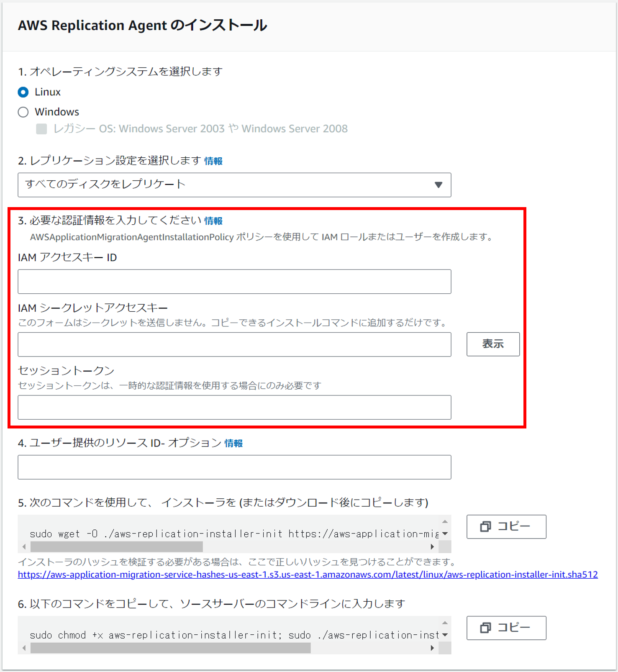
Task: Select the Linux radio button
Action: coord(23,92)
